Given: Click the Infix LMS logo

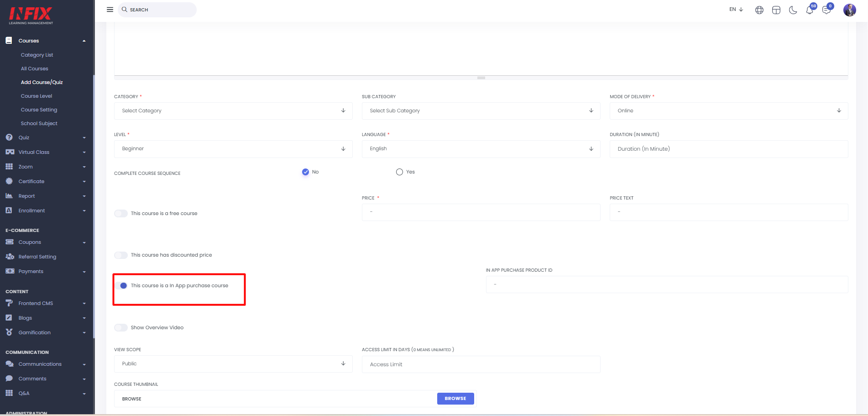Looking at the screenshot, I should pos(31,16).
